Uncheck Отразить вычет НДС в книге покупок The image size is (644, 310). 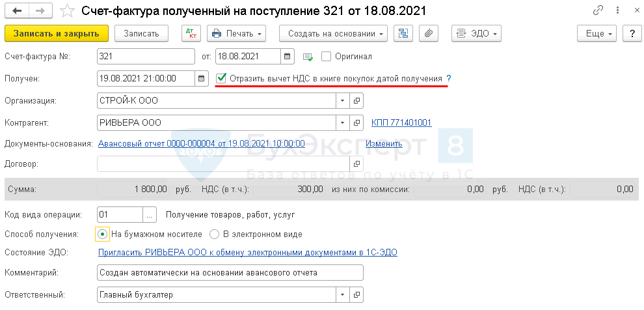tap(222, 79)
